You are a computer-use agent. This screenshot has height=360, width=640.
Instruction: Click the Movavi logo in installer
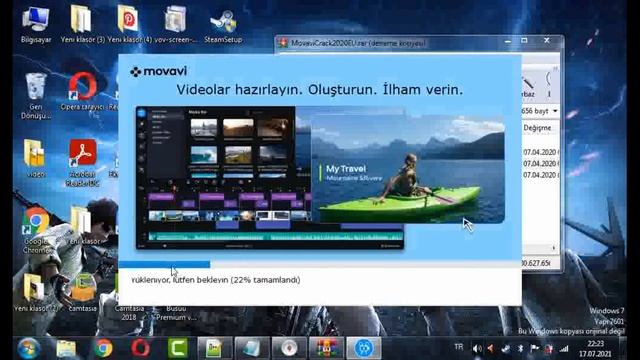click(158, 71)
